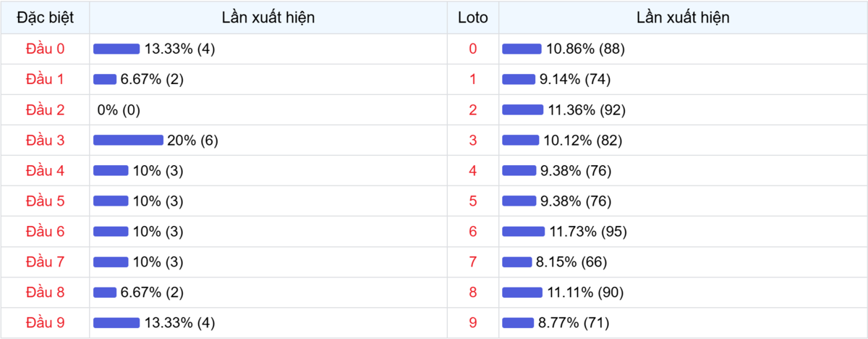This screenshot has height=339, width=868.
Task: Click the bar next to 13.33% in Đầu 0
Action: (x=116, y=49)
